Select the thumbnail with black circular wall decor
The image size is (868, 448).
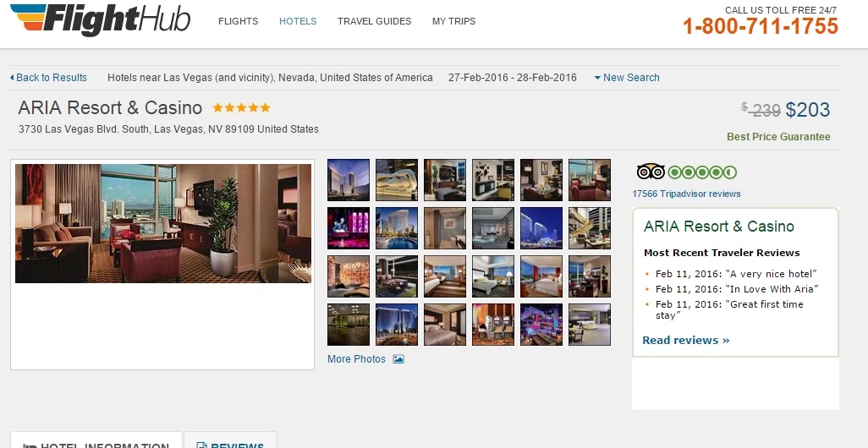(492, 180)
